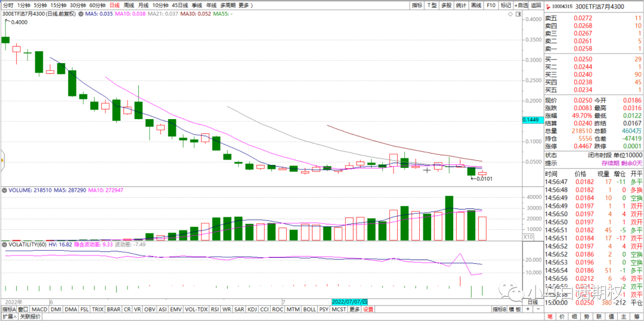Click the collapse handle on the chart's left edge
The image size is (644, 321).
[x=2, y=160]
